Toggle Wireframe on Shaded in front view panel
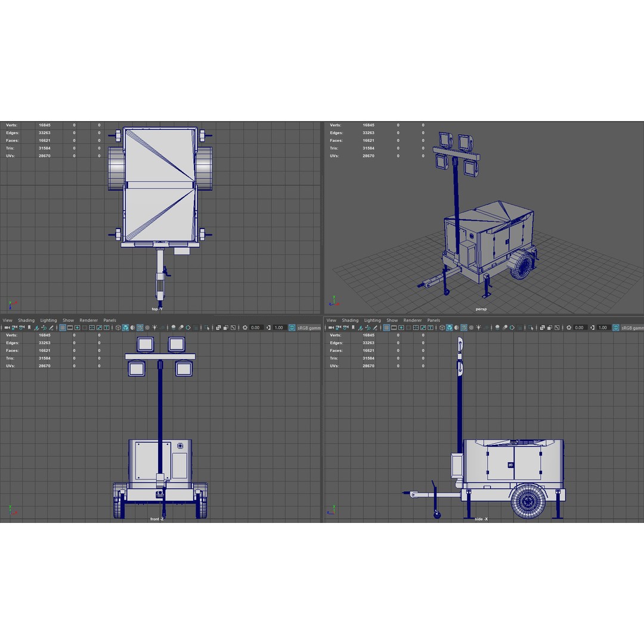The height and width of the screenshot is (644, 644). 140,327
